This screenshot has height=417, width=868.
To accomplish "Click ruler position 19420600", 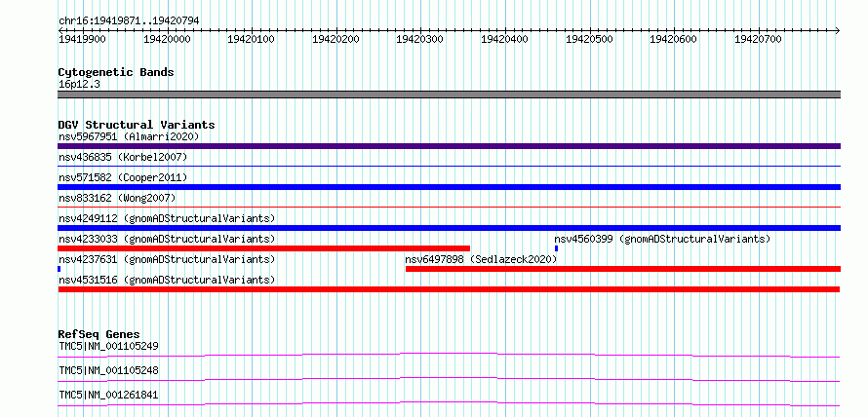I will click(673, 39).
